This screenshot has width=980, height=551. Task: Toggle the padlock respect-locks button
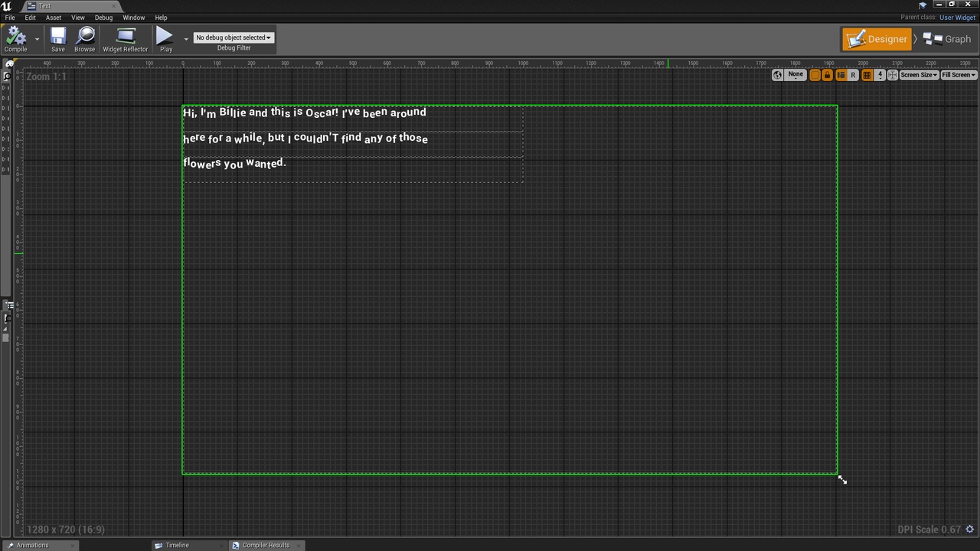click(828, 75)
